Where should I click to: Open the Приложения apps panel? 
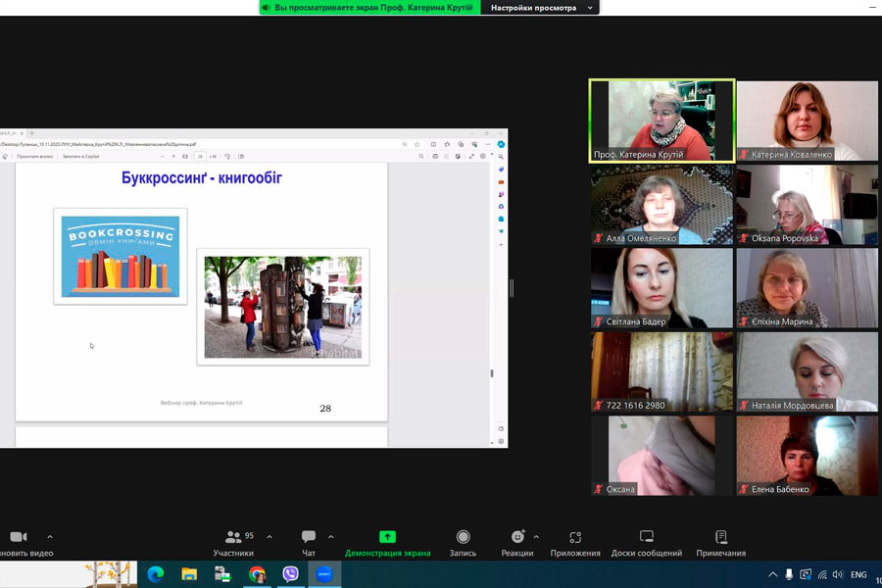pyautogui.click(x=575, y=542)
